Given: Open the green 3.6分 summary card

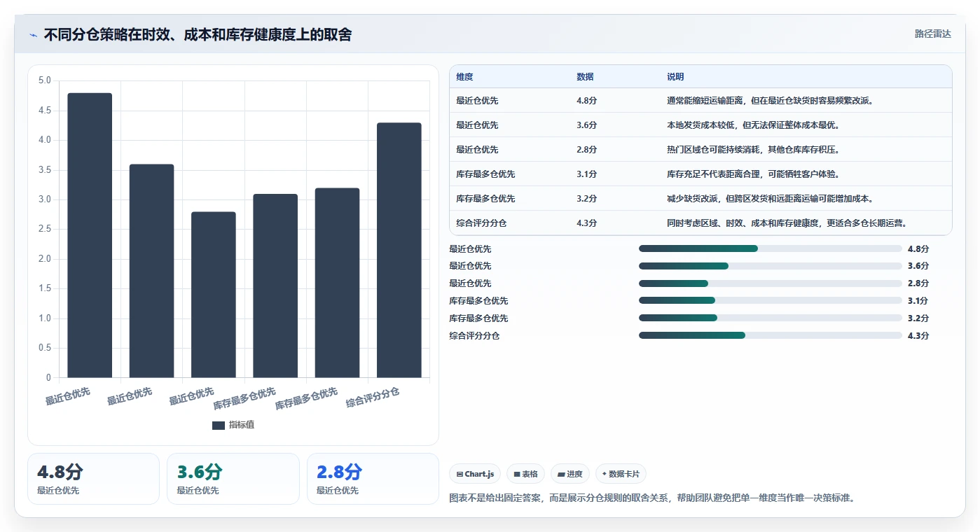Looking at the screenshot, I should [233, 478].
